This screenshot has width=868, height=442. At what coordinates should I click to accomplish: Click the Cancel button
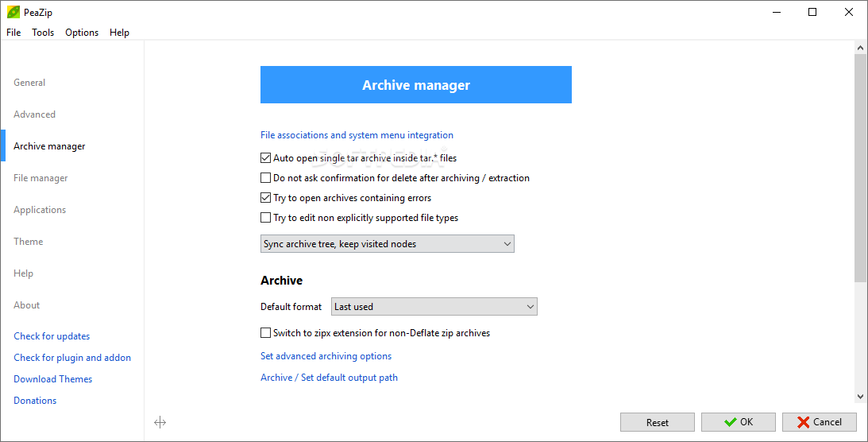pos(820,422)
